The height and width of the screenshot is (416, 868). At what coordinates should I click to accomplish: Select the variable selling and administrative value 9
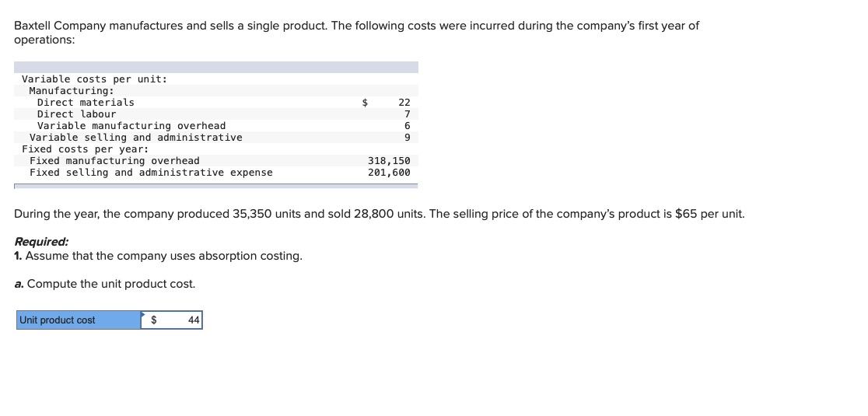407,138
